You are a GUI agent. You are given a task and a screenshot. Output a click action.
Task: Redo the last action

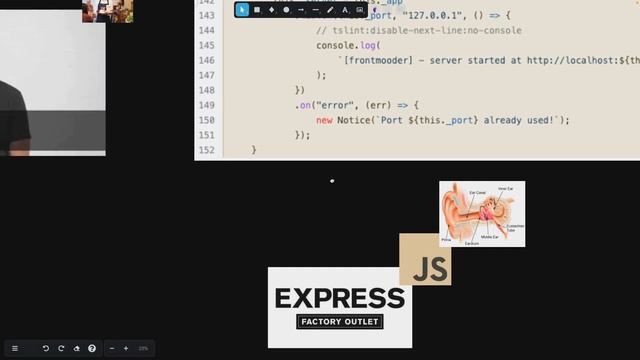coord(61,349)
